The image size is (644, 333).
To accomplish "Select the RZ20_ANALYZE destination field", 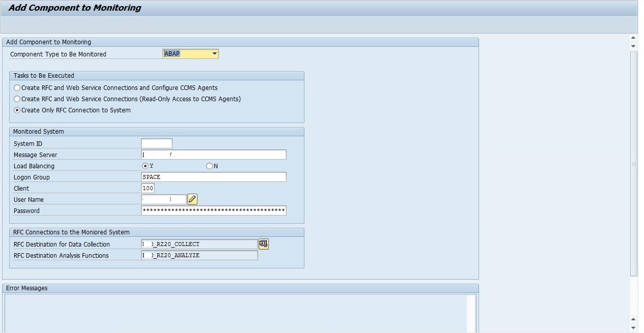I will pos(200,255).
